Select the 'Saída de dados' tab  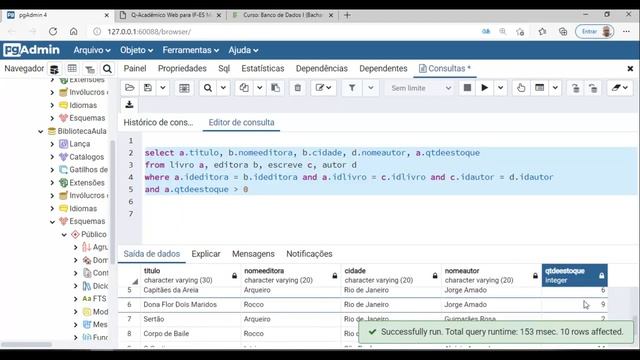tap(151, 254)
